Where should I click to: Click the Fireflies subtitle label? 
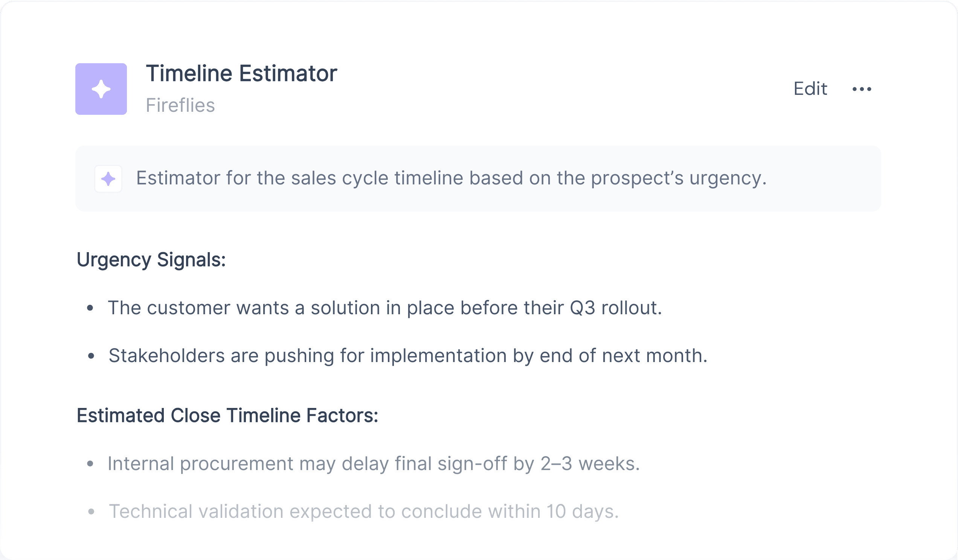click(x=180, y=105)
